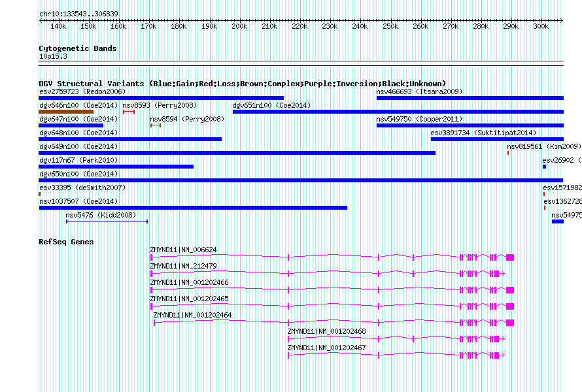Viewport: 582px width, 392px height.
Task: Click the 'nsv819561 (Kim2009)' label
Action: [544, 146]
